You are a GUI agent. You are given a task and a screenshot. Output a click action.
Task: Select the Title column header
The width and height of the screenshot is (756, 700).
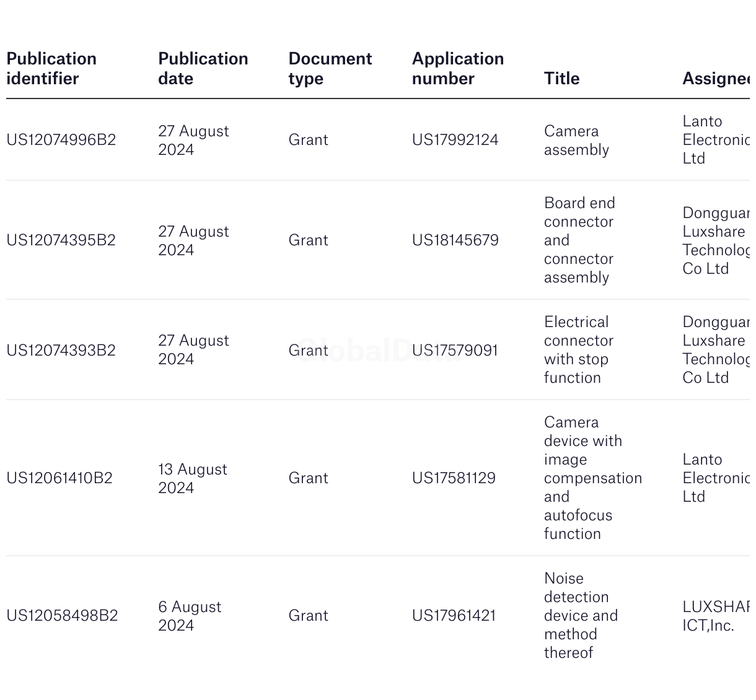coord(561,79)
